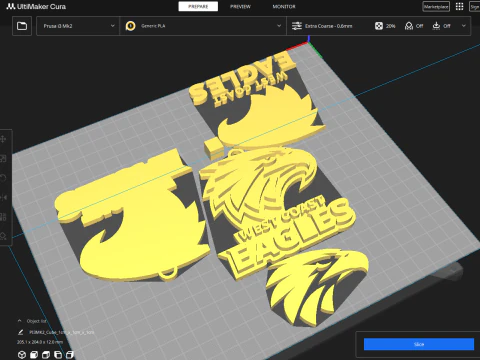This screenshot has width=480, height=360.
Task: Select the Support Blocker tool
Action: pos(3,236)
